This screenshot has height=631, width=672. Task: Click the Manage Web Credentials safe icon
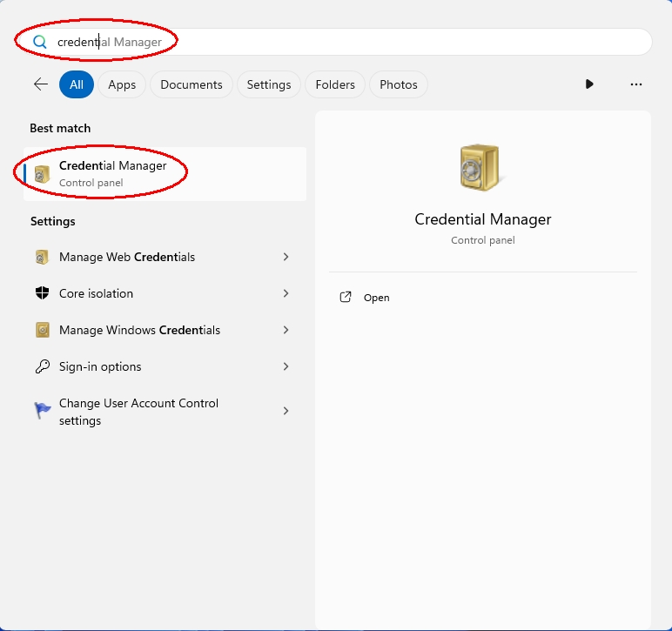point(42,257)
